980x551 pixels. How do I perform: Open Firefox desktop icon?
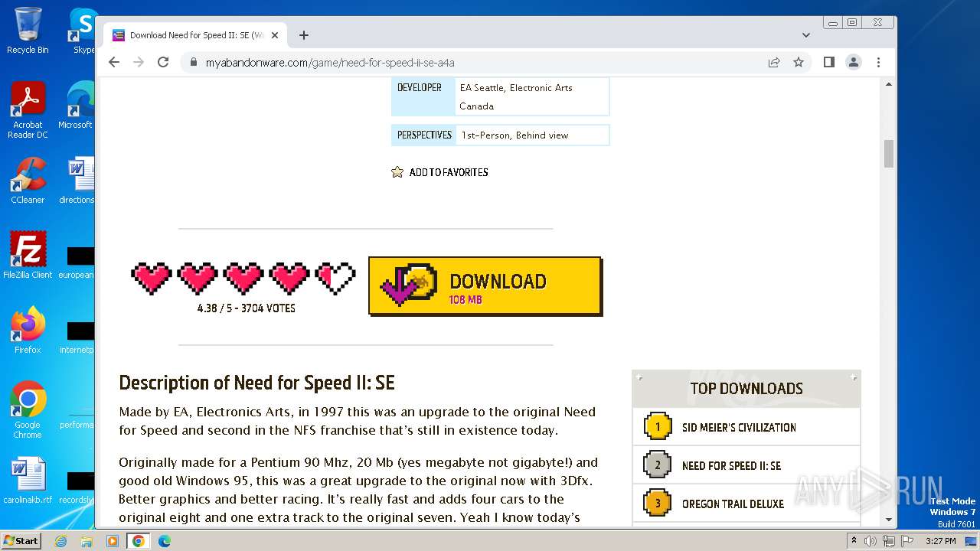28,330
